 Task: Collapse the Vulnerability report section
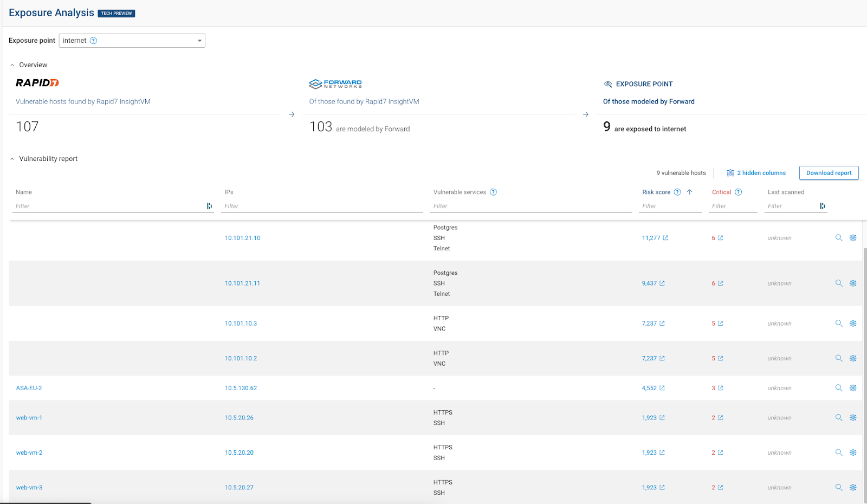pyautogui.click(x=12, y=159)
